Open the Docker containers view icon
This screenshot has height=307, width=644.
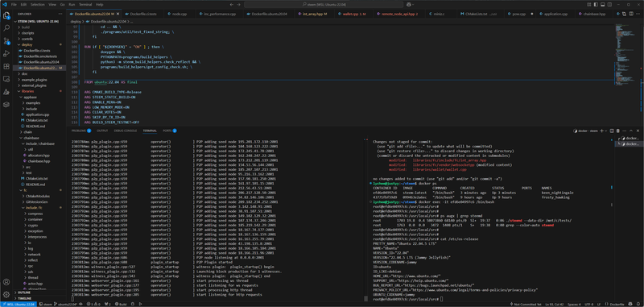[6, 105]
